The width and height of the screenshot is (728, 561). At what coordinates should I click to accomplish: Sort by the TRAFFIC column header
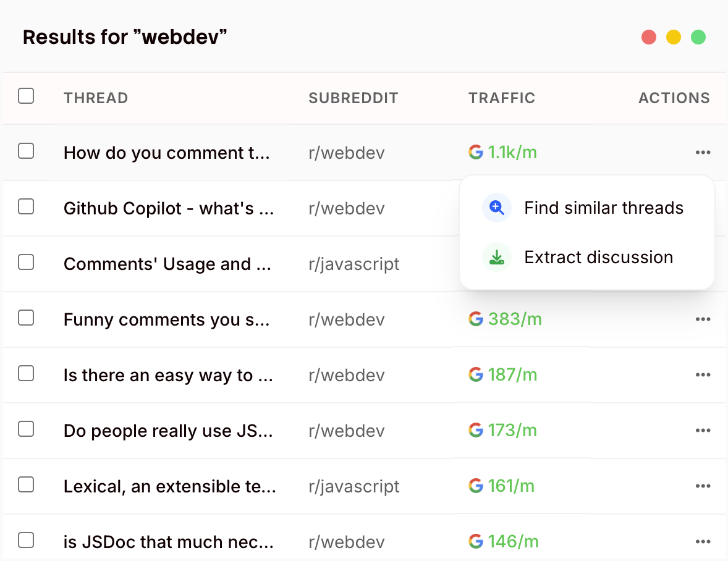click(501, 98)
